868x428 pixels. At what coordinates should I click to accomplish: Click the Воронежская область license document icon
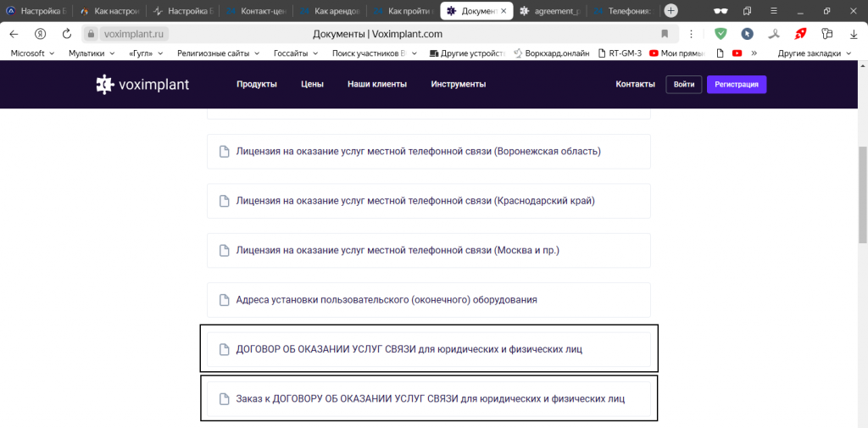tap(224, 152)
